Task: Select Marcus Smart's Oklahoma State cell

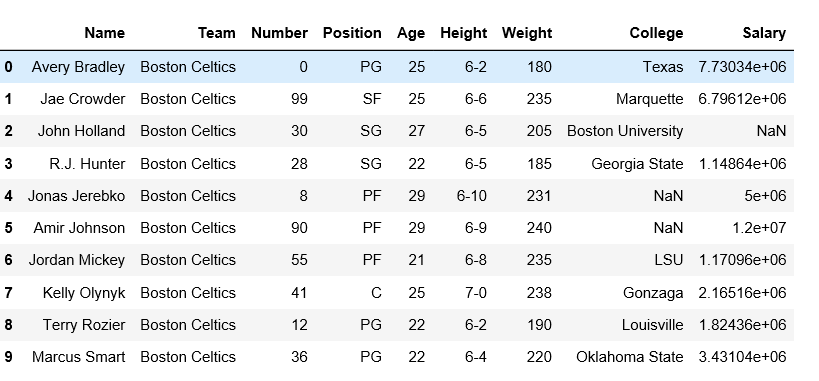Action: 629,357
